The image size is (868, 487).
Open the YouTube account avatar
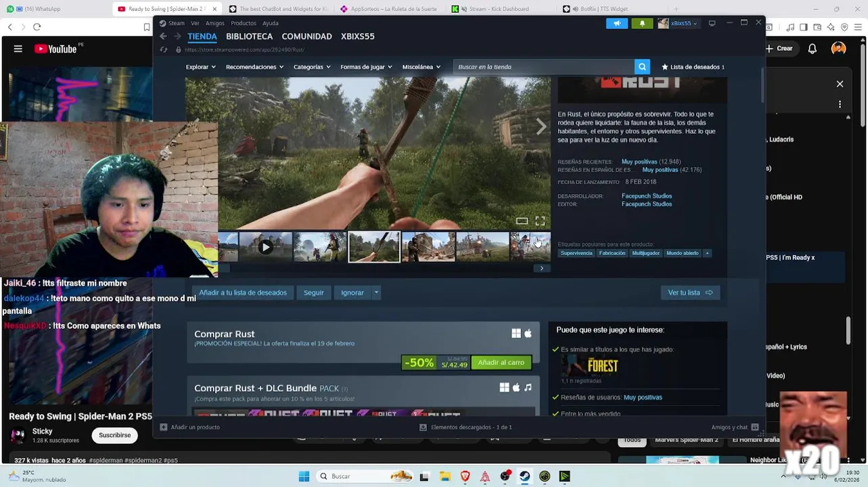(838, 48)
